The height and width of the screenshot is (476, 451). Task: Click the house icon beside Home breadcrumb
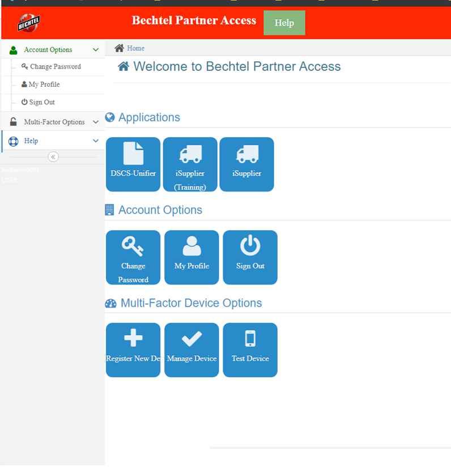(x=120, y=48)
